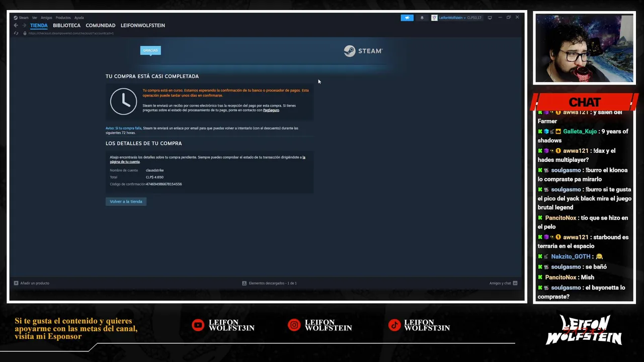The height and width of the screenshot is (362, 644).
Task: Click the YouTube icon in the overlay
Action: point(198,325)
